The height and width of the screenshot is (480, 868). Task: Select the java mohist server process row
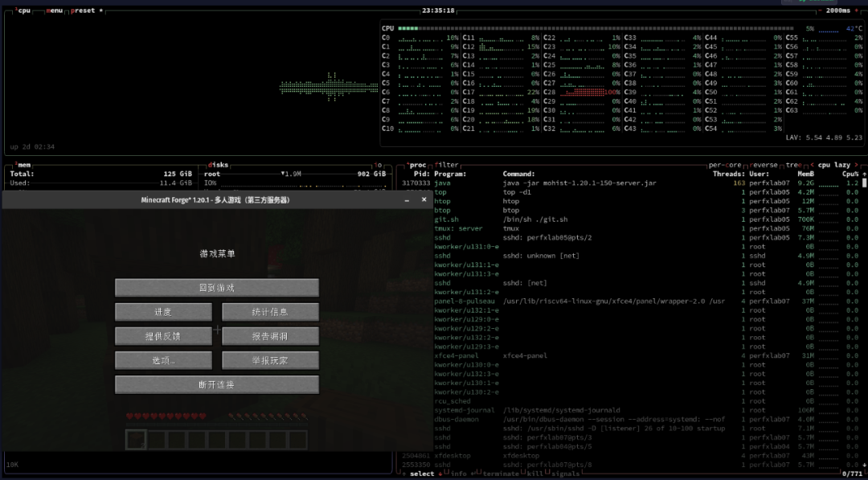click(630, 183)
